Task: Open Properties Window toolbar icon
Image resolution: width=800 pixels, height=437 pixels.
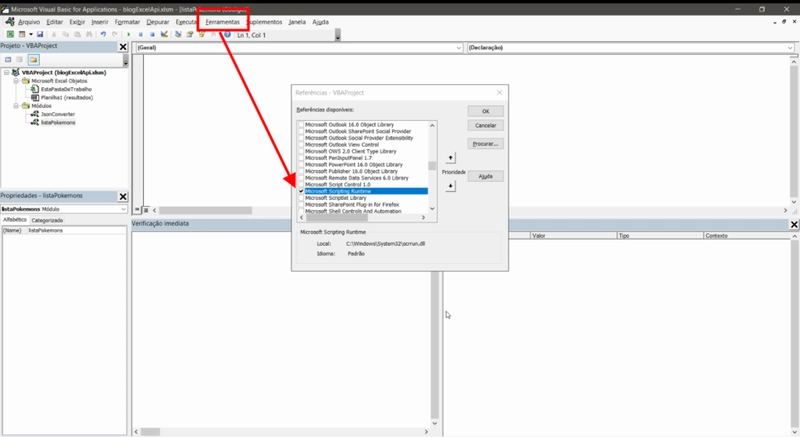Action: coord(190,34)
